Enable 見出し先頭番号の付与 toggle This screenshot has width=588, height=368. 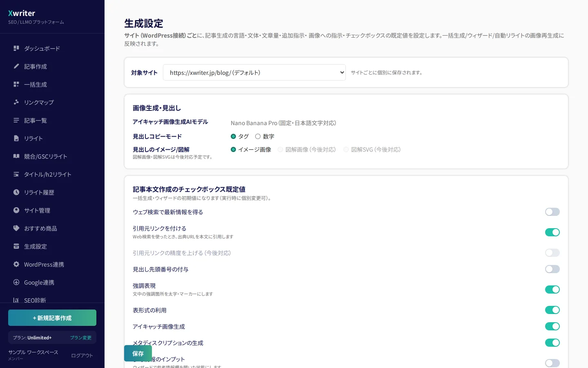pos(552,269)
